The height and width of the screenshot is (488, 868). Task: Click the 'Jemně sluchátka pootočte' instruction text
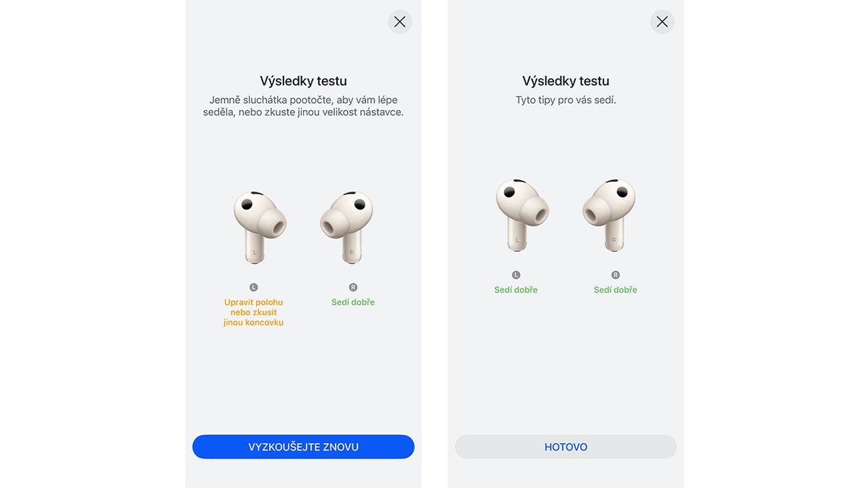click(x=303, y=106)
